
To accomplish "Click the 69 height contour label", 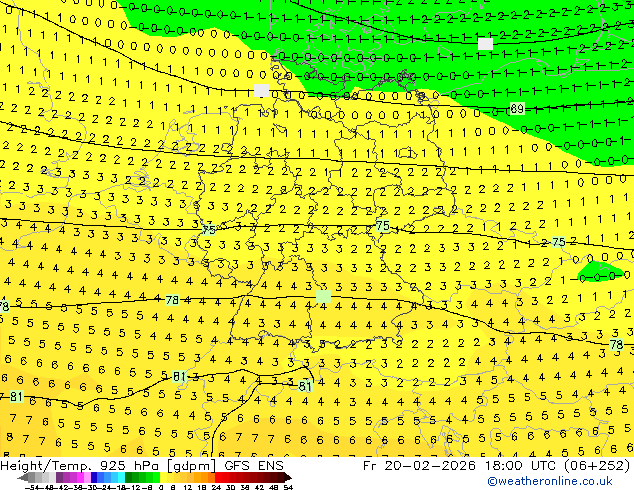I will click(x=517, y=108).
